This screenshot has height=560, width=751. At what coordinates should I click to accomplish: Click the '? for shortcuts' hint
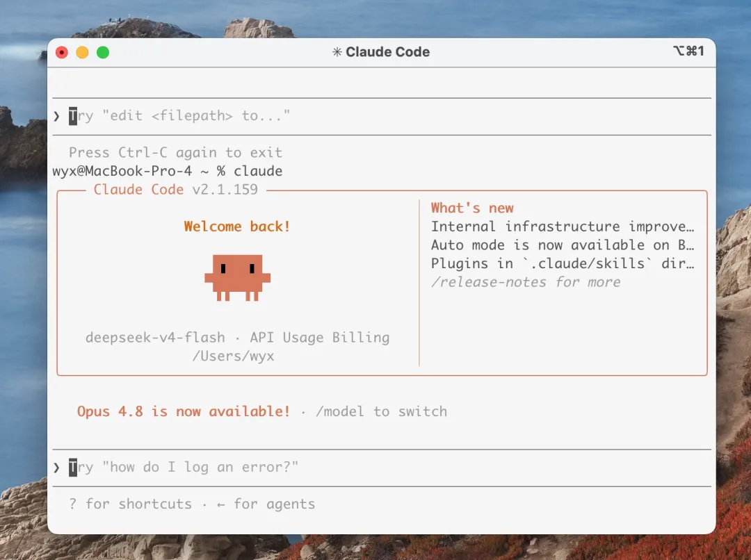tap(130, 504)
